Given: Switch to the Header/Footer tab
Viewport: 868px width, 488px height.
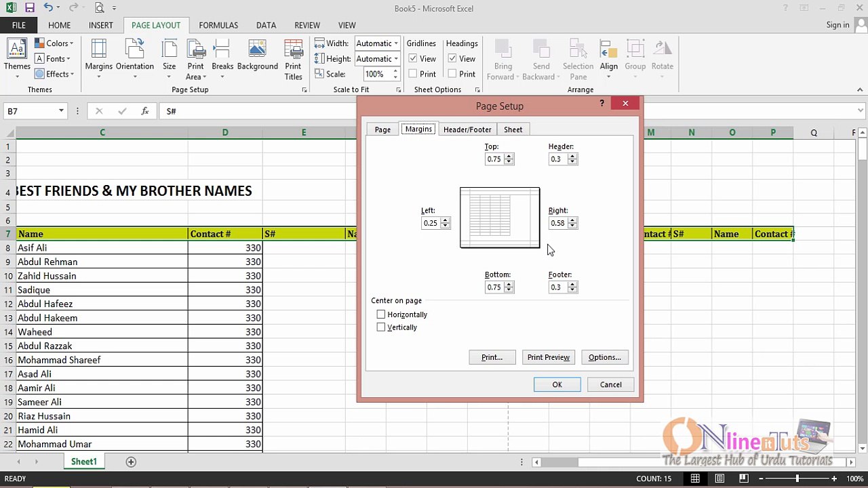Looking at the screenshot, I should click(x=467, y=129).
